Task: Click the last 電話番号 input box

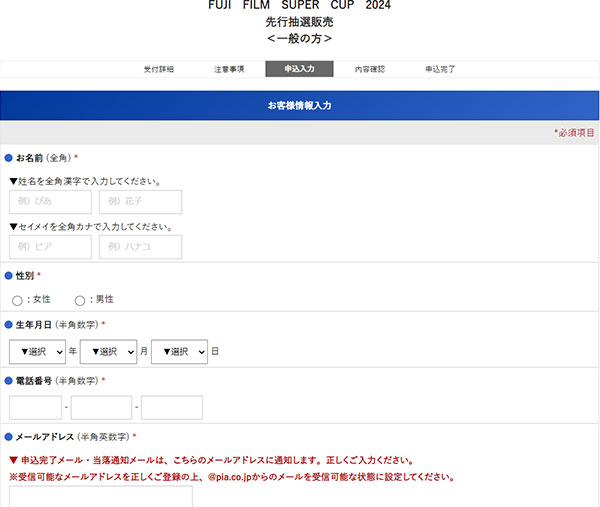Action: click(172, 407)
